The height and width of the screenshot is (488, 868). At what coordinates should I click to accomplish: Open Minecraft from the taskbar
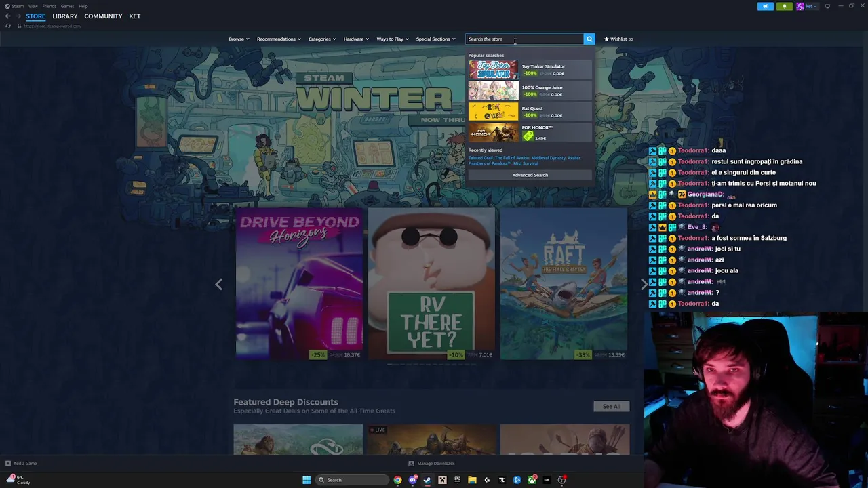point(442,480)
